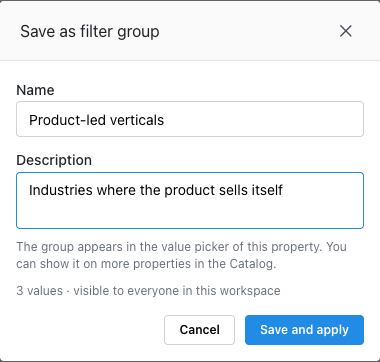Click the Cancel button
Image resolution: width=380 pixels, height=362 pixels.
click(199, 330)
